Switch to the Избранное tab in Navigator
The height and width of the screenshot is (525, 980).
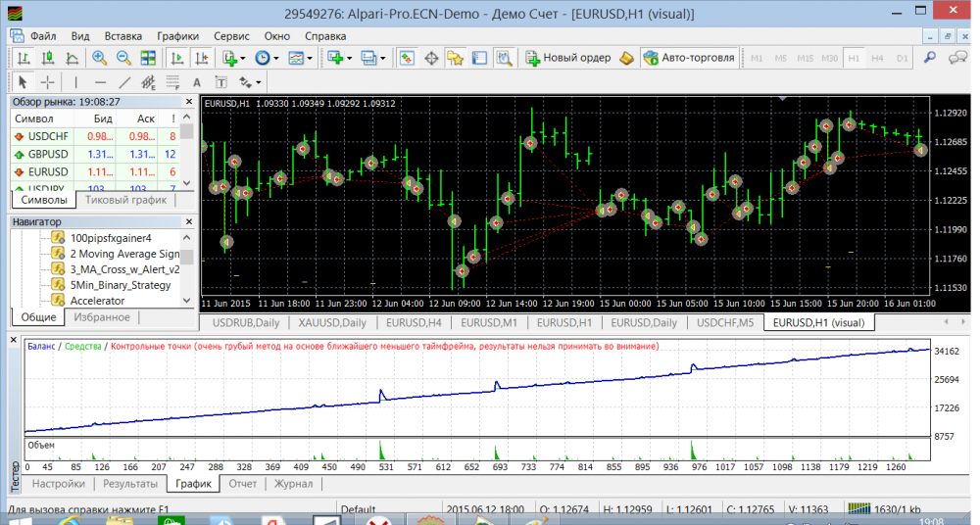pos(102,317)
